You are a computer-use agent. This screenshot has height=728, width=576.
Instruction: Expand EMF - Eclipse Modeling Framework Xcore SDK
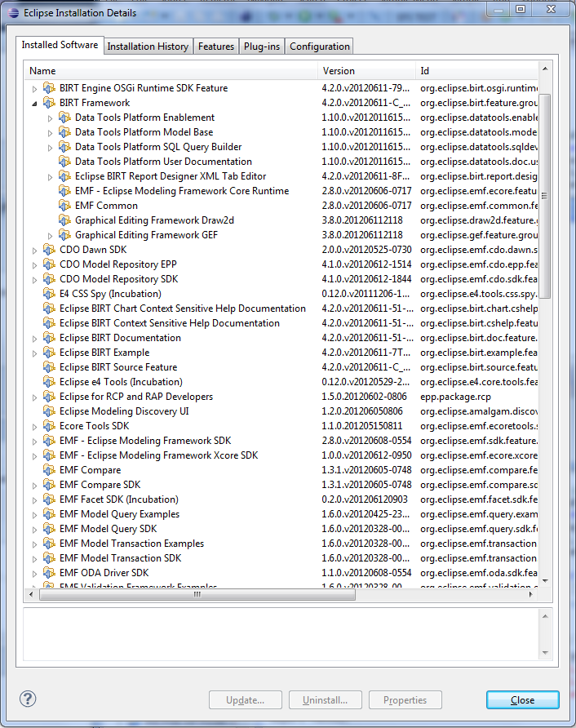click(34, 456)
